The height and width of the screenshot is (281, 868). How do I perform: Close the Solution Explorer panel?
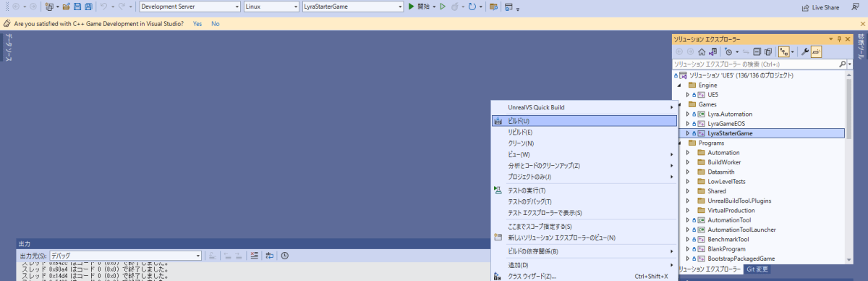(x=848, y=39)
